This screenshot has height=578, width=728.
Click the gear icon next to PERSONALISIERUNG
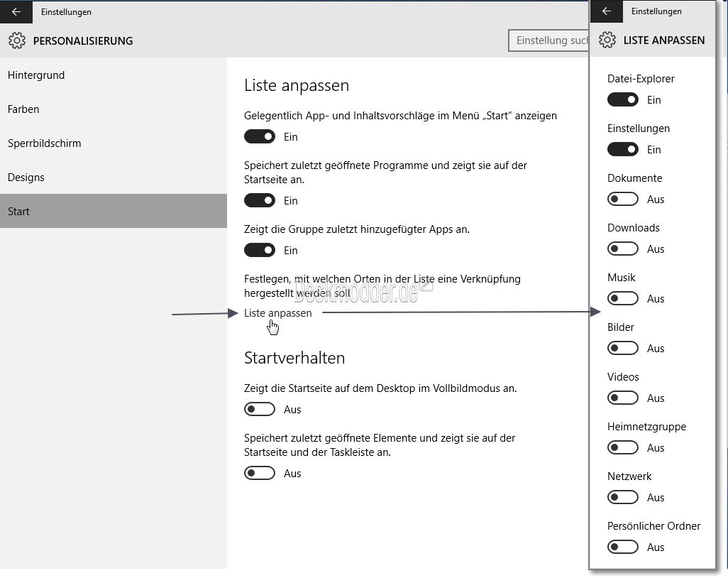[x=17, y=40]
